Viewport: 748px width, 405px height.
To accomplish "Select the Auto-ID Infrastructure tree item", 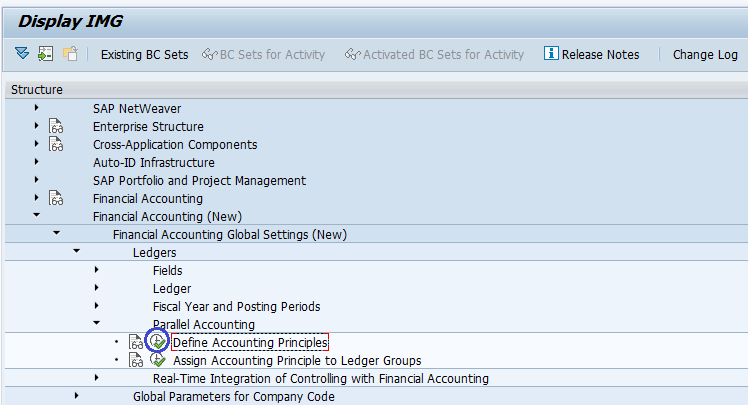I will 153,163.
